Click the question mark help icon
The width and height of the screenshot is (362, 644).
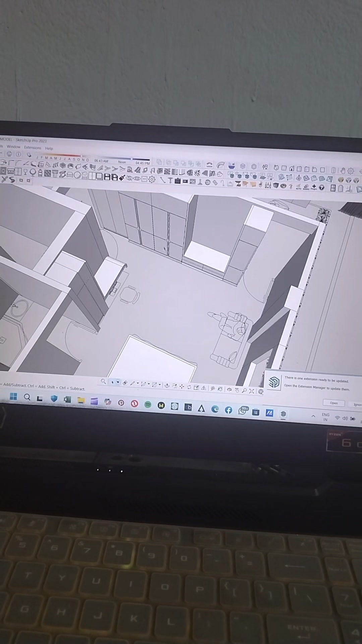click(321, 187)
